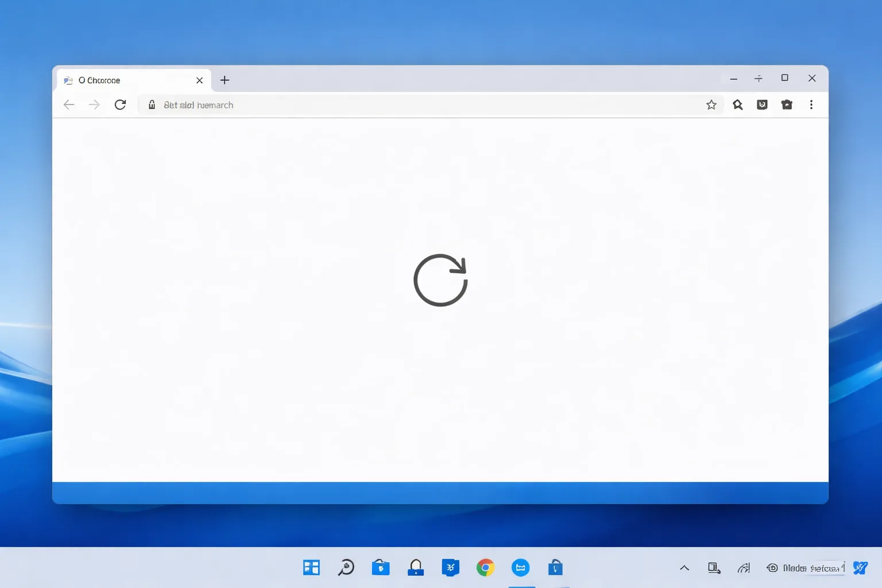Go forward with the forward arrow

pyautogui.click(x=94, y=105)
